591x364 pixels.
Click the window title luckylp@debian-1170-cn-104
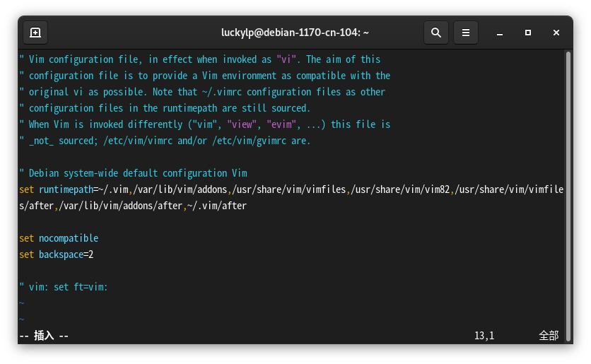click(295, 33)
